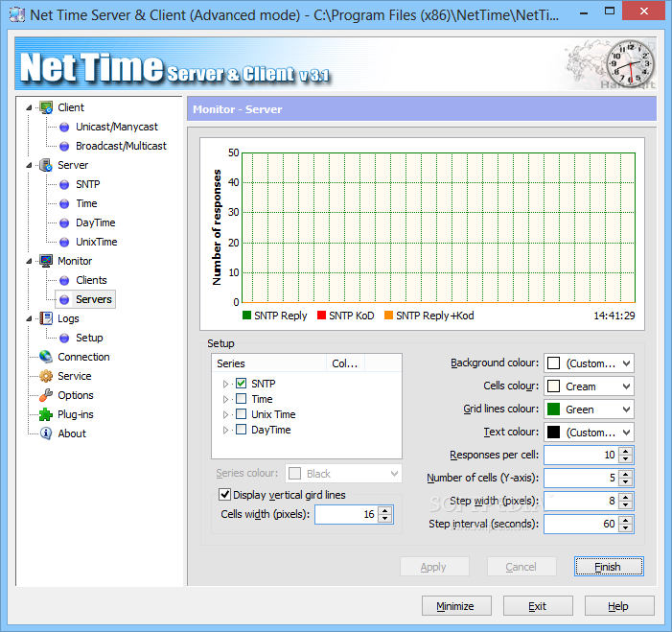Image resolution: width=672 pixels, height=632 pixels.
Task: Click the blue bullet beside Unicast/Manycast
Action: point(64,127)
